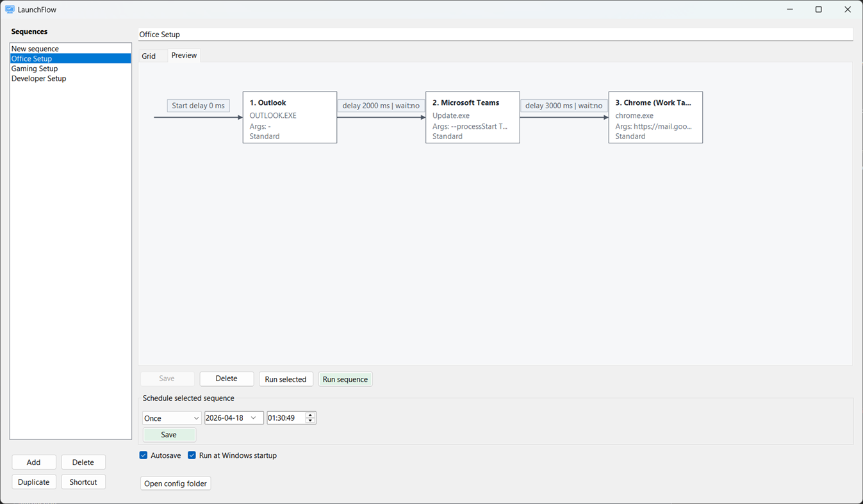Click Update.exe text in Teams node

tap(451, 116)
